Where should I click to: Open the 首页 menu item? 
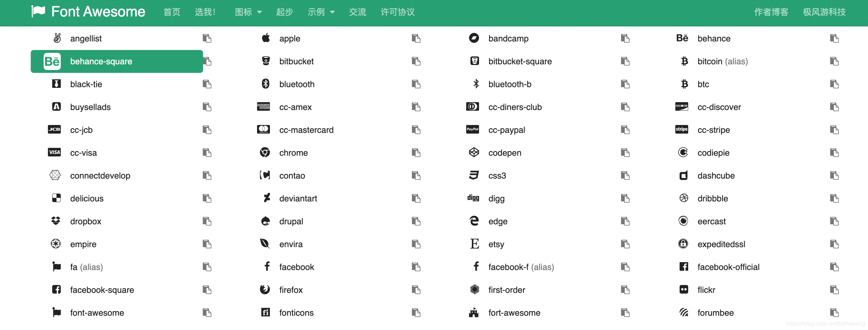172,12
